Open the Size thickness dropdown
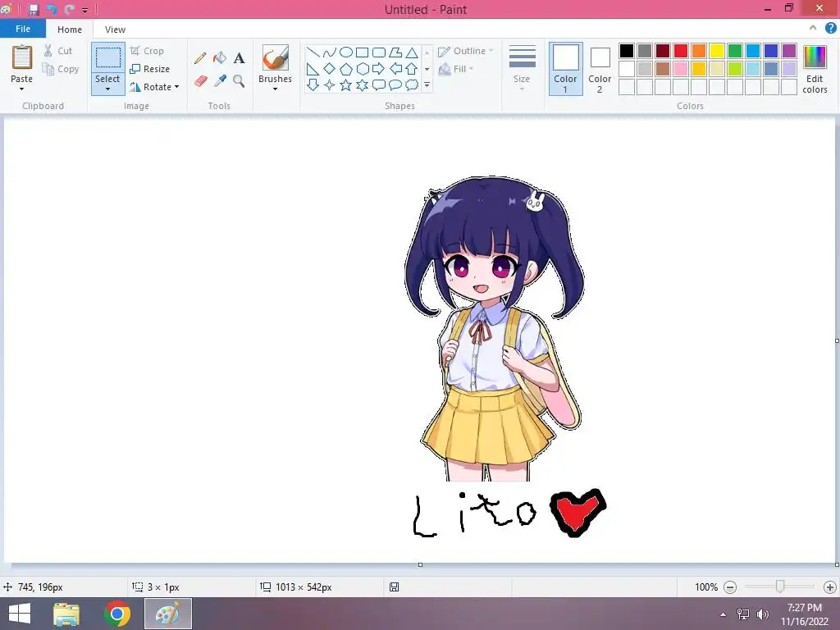This screenshot has height=630, width=840. coord(522,69)
